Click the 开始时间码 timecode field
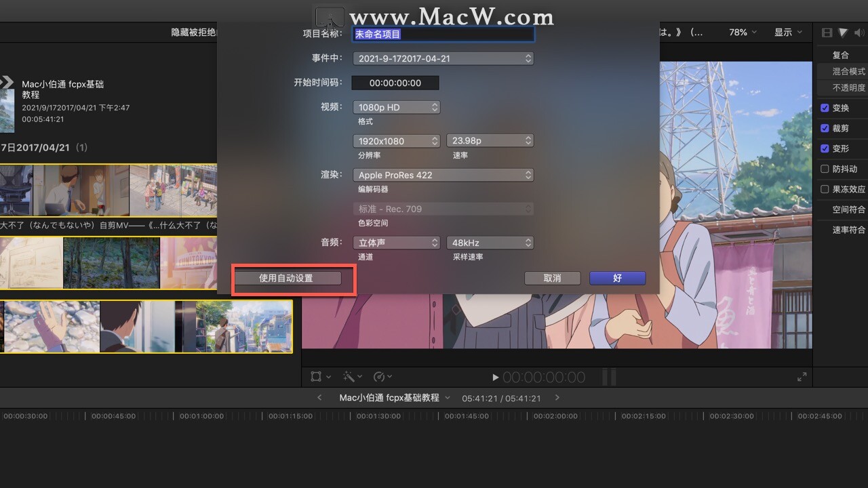Image resolution: width=868 pixels, height=488 pixels. pyautogui.click(x=395, y=83)
